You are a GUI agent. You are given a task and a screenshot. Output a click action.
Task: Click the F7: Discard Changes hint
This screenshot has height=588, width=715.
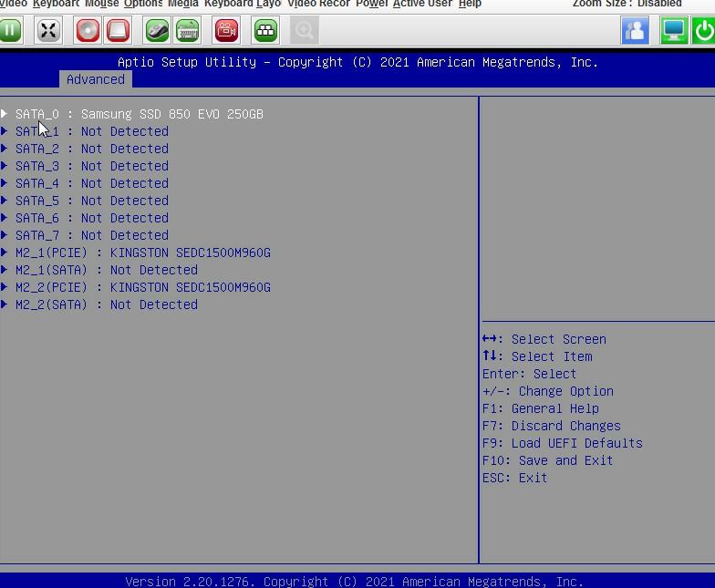[551, 426]
